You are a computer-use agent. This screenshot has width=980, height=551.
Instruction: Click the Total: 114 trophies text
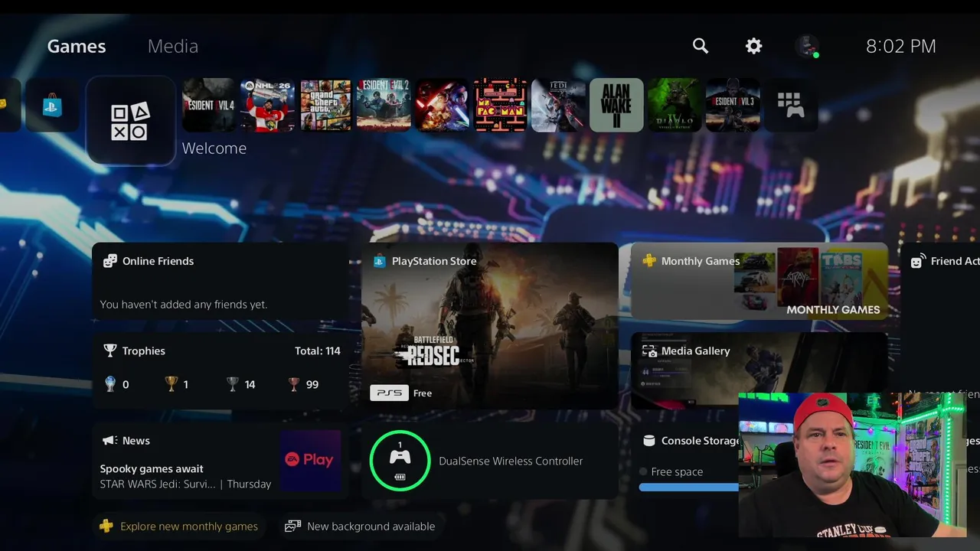(318, 350)
